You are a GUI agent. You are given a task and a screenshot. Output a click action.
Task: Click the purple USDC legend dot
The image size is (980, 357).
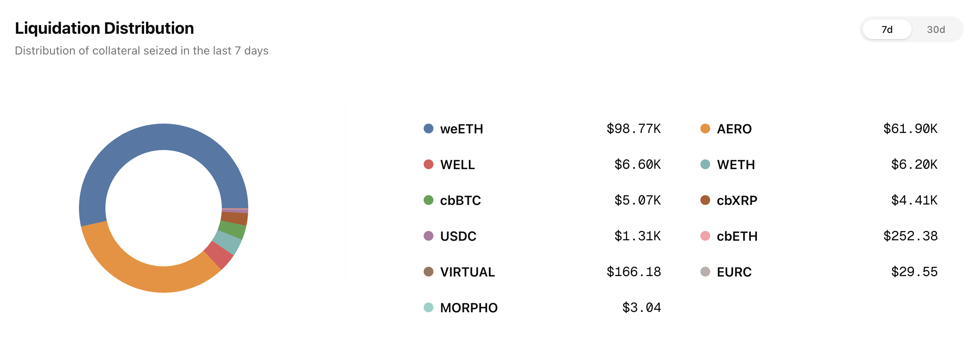pos(429,236)
